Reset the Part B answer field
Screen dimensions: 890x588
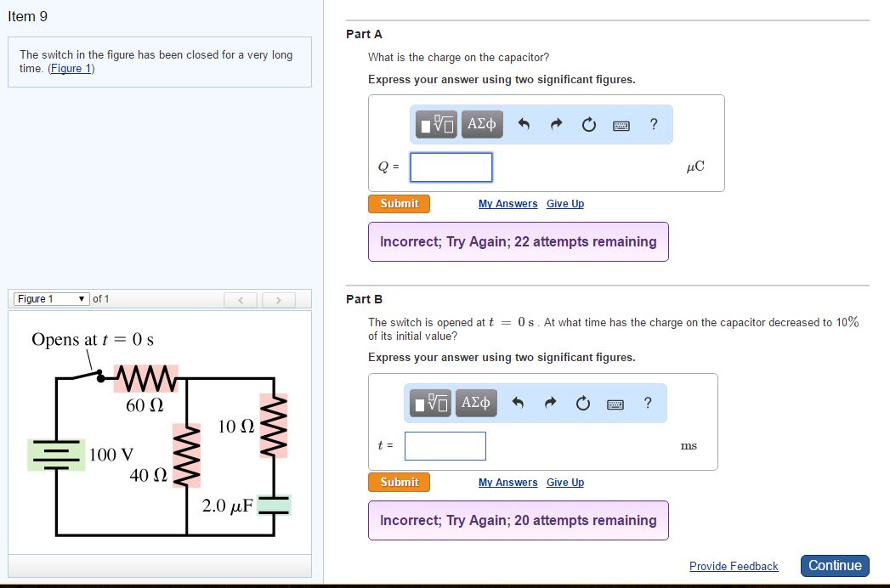point(583,403)
